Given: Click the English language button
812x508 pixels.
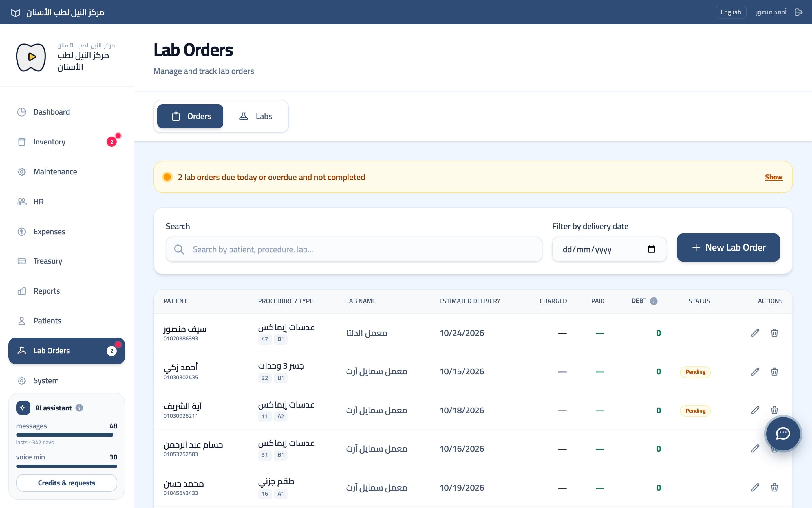Looking at the screenshot, I should pyautogui.click(x=731, y=12).
